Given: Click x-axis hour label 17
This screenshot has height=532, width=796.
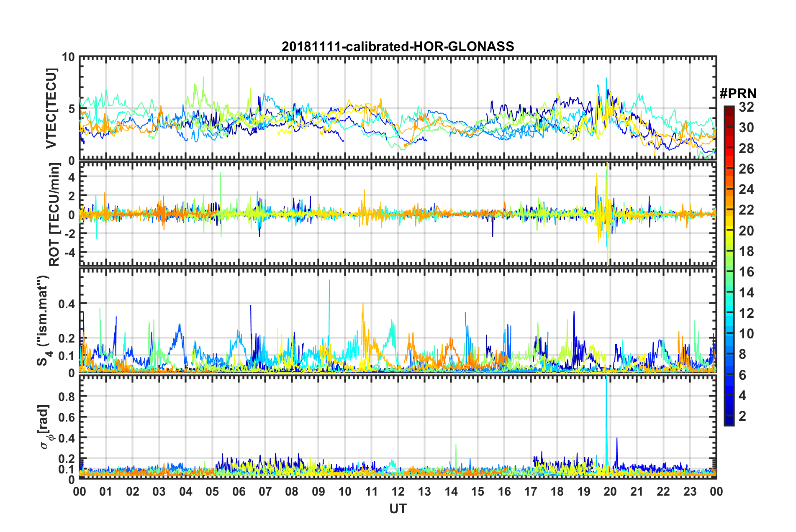Looking at the screenshot, I should (x=531, y=491).
